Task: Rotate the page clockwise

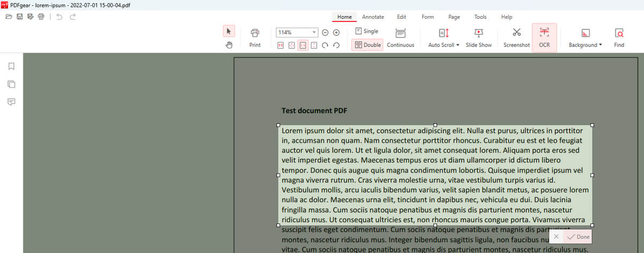Action: 325,46
